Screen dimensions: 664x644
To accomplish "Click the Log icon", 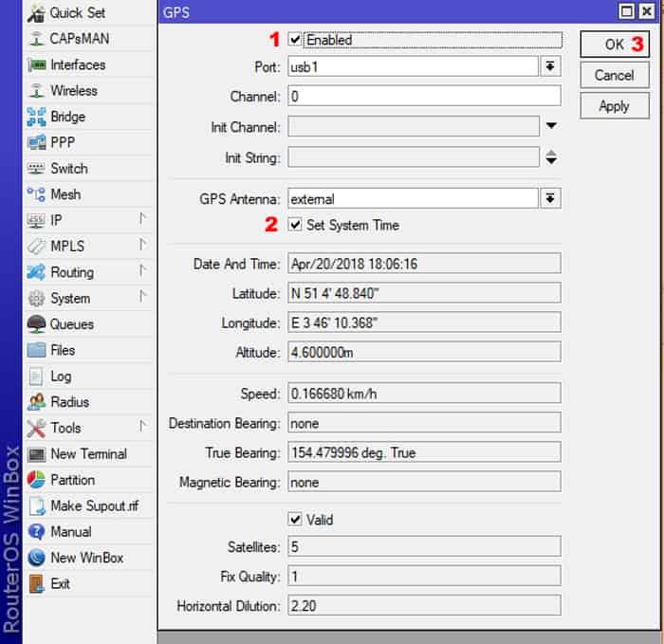I will 36,377.
